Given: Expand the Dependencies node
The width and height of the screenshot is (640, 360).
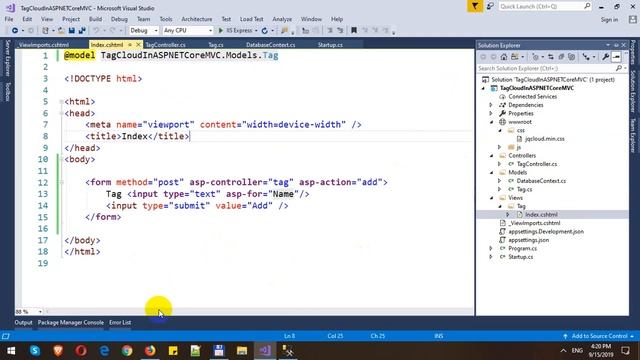Looking at the screenshot, I should click(491, 105).
